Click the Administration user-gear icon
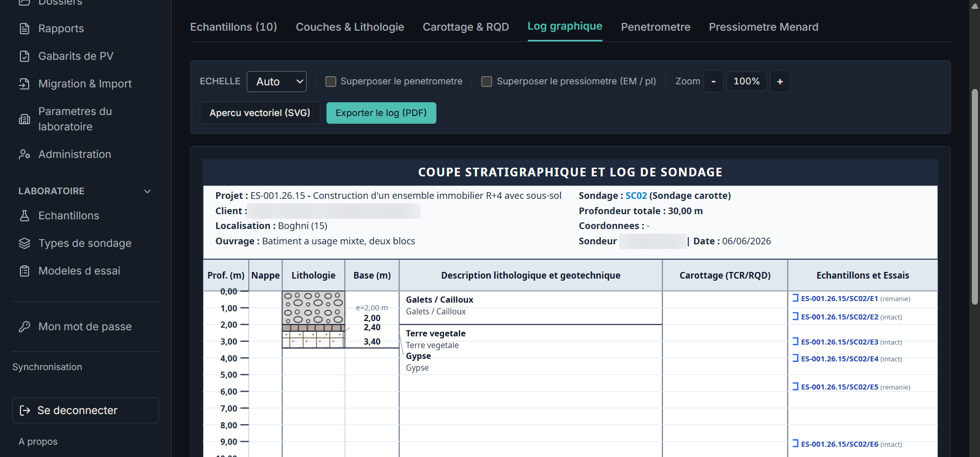This screenshot has width=980, height=457. [25, 154]
